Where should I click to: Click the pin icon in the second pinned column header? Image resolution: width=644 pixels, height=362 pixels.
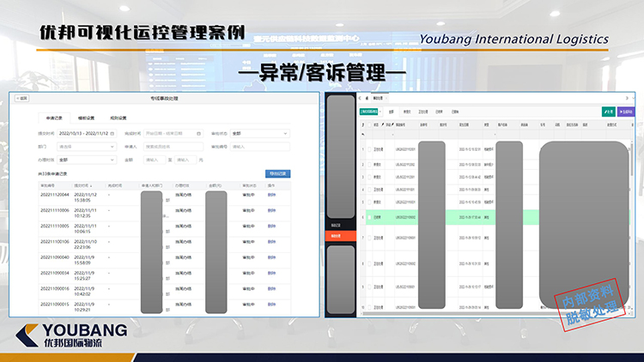coord(392,124)
